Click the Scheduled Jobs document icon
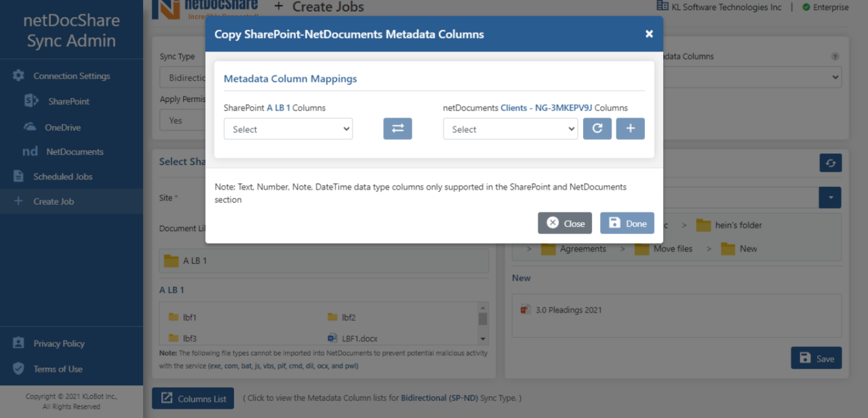 point(19,176)
